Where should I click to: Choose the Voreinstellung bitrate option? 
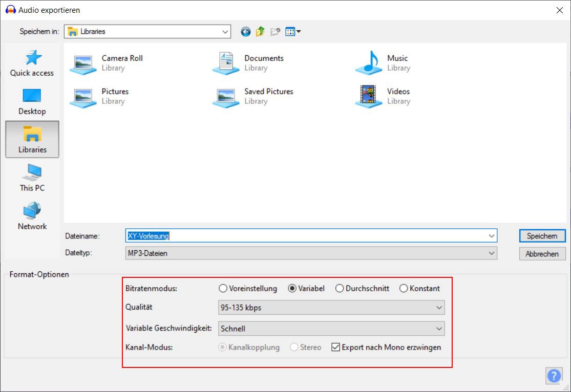click(x=223, y=289)
